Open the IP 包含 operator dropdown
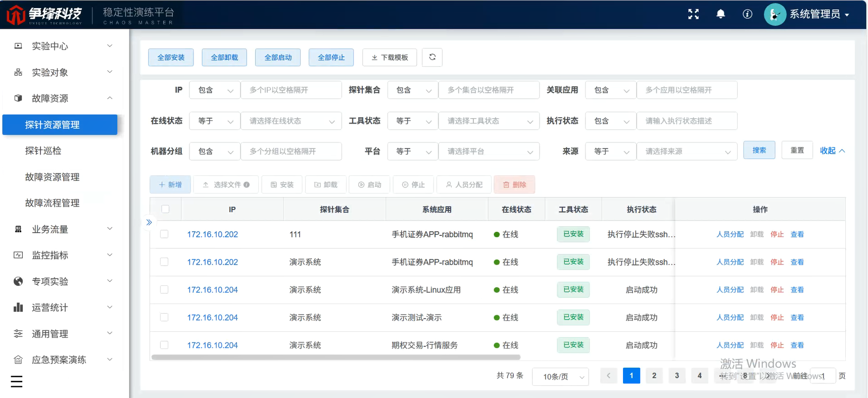The image size is (868, 398). (x=215, y=90)
